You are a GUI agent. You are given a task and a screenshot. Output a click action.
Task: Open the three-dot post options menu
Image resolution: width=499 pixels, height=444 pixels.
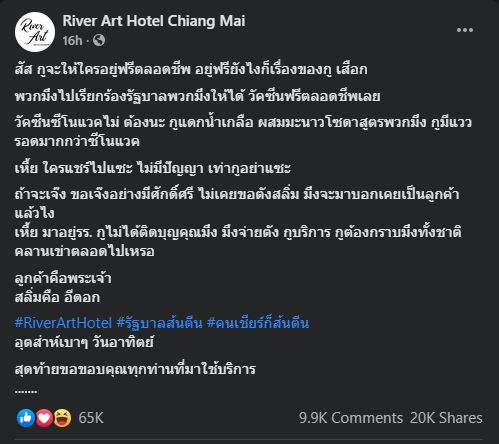(465, 30)
